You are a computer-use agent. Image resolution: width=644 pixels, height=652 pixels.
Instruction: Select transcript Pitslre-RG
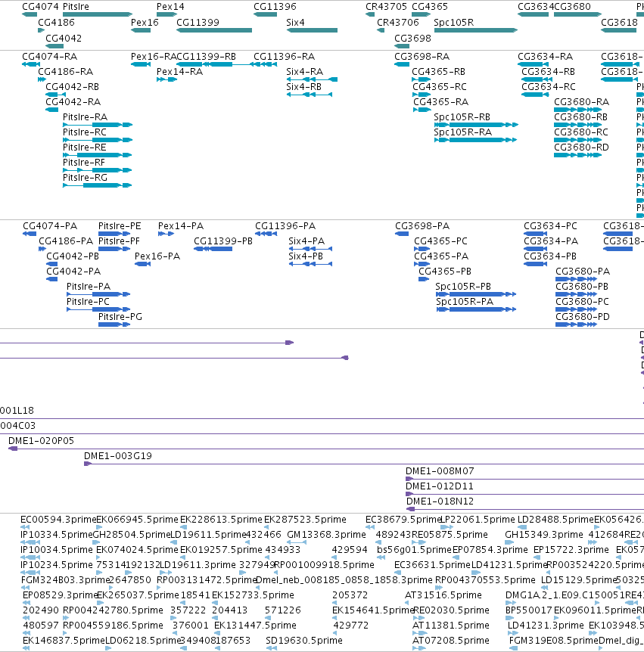click(x=98, y=185)
